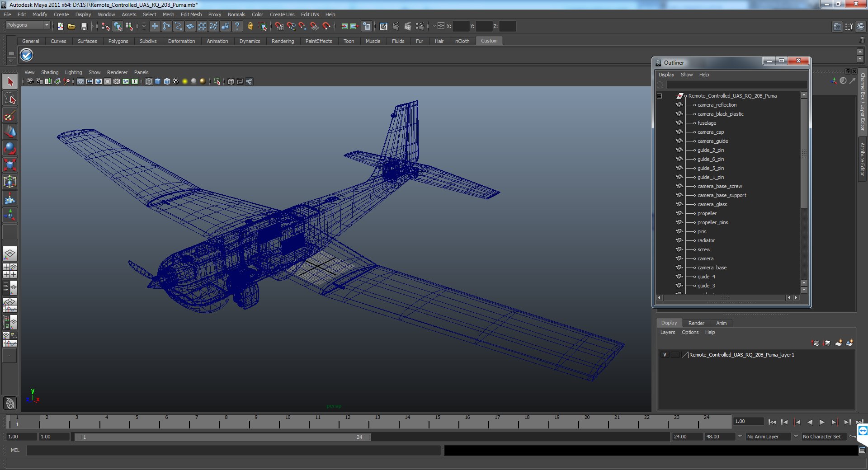Toggle visibility V box of Puma layer
The height and width of the screenshot is (470, 868).
[665, 355]
